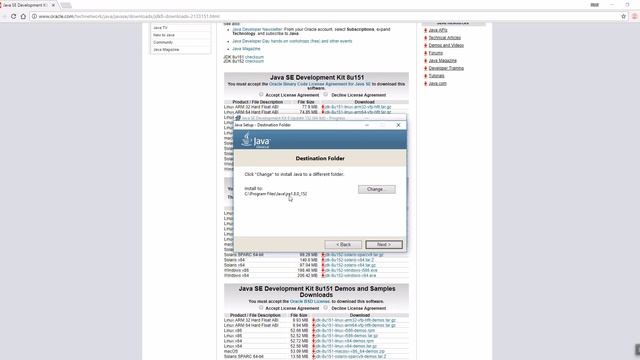Open Demos and Videos resource link
The width and height of the screenshot is (640, 360).
446,45
